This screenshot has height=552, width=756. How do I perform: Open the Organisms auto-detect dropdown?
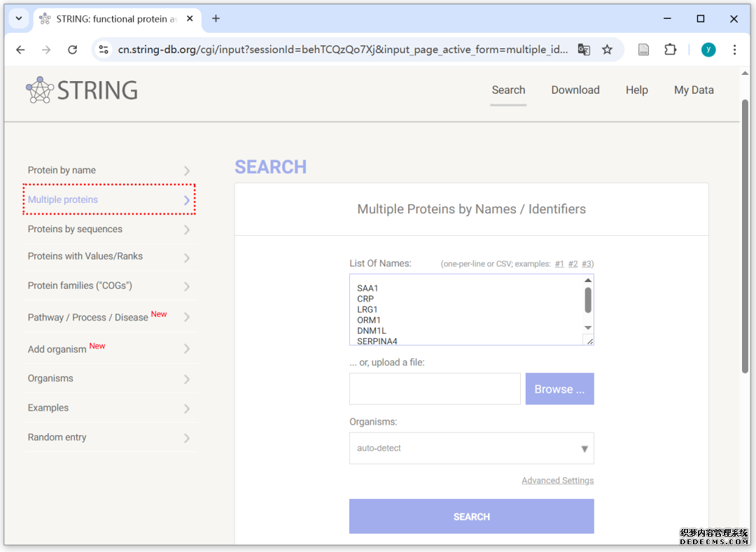click(x=471, y=448)
